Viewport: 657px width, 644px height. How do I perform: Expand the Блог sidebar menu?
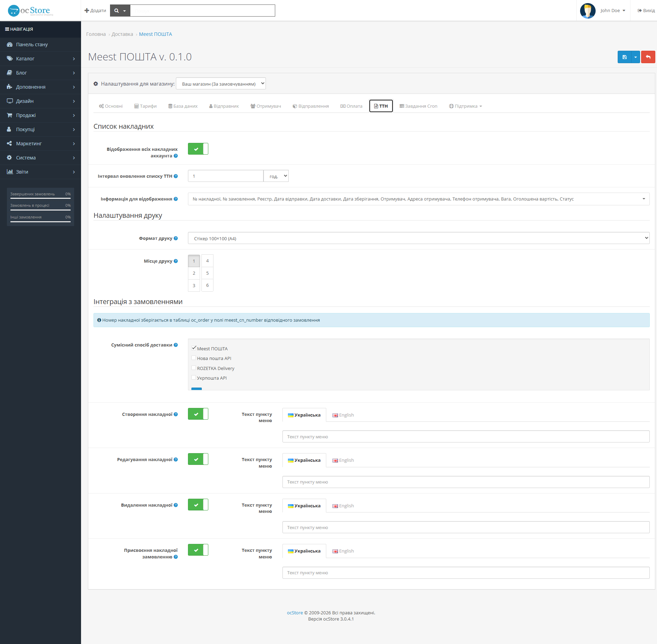tap(40, 73)
